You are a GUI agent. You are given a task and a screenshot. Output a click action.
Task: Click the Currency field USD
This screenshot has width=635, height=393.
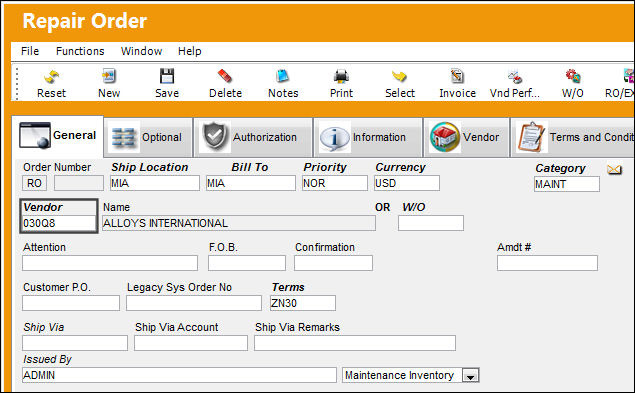coord(407,183)
